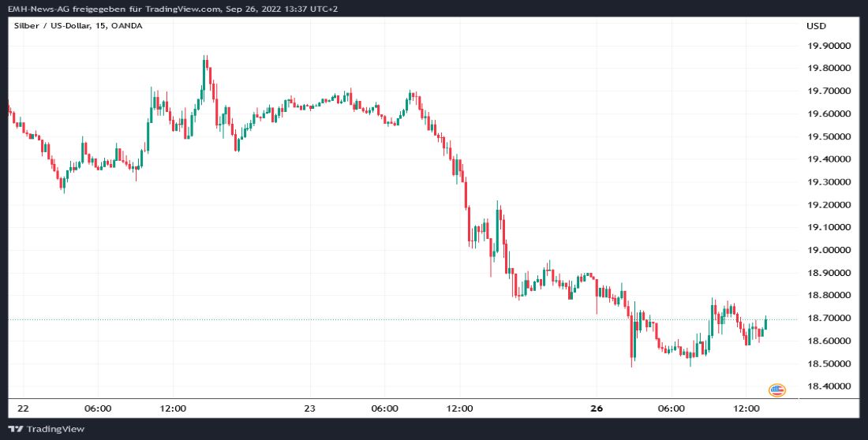Click the first 06:00 time label
Screen dimensions: 868x440
98,408
